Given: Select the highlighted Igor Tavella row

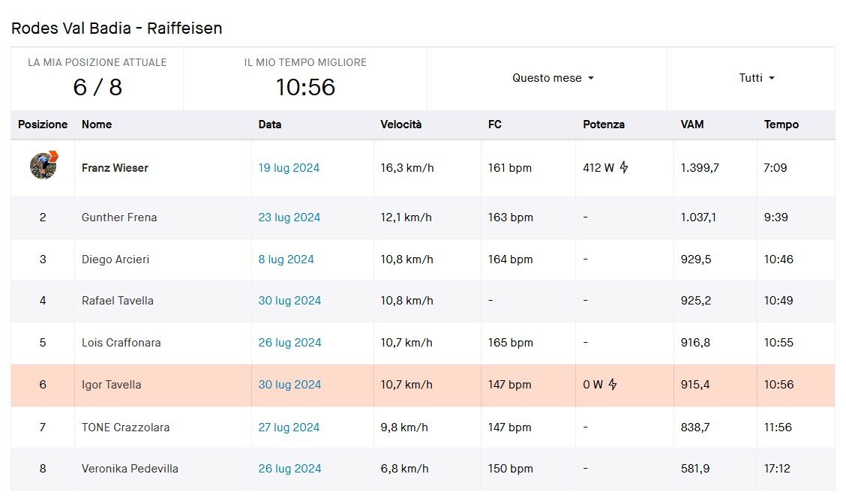Looking at the screenshot, I should 423,385.
